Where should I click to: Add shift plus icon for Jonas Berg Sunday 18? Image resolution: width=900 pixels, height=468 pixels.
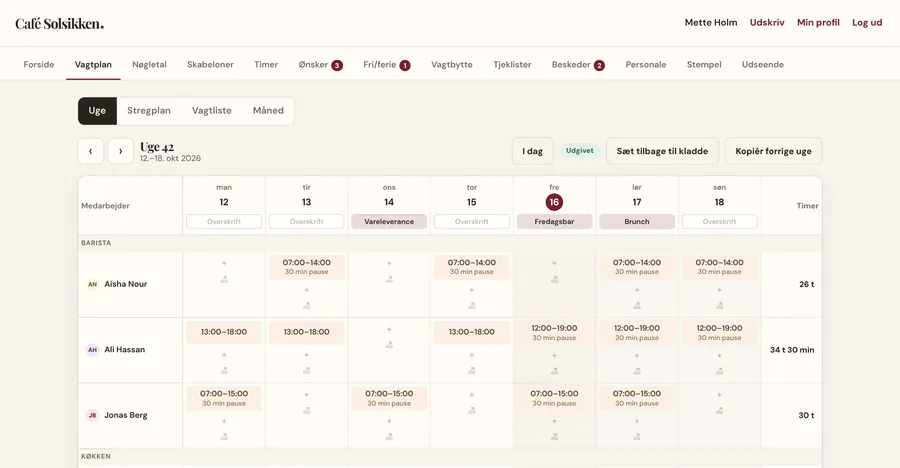(x=720, y=395)
